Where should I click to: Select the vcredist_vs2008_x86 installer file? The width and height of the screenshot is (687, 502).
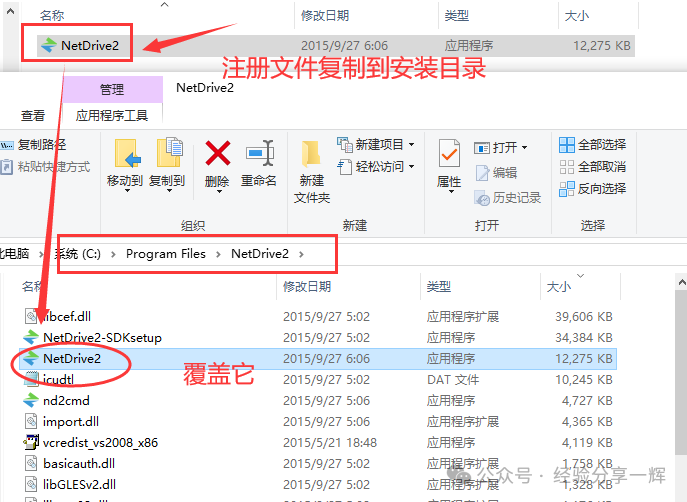pyautogui.click(x=100, y=442)
